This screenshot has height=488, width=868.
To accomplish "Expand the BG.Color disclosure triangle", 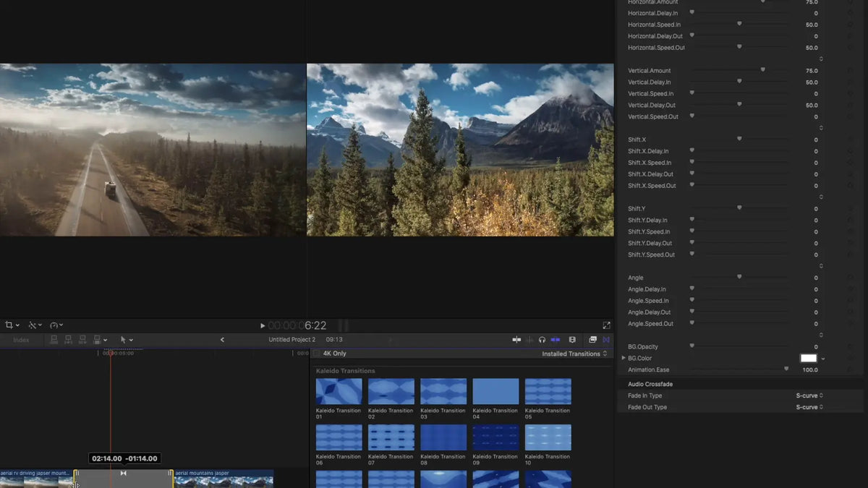I will [x=624, y=358].
